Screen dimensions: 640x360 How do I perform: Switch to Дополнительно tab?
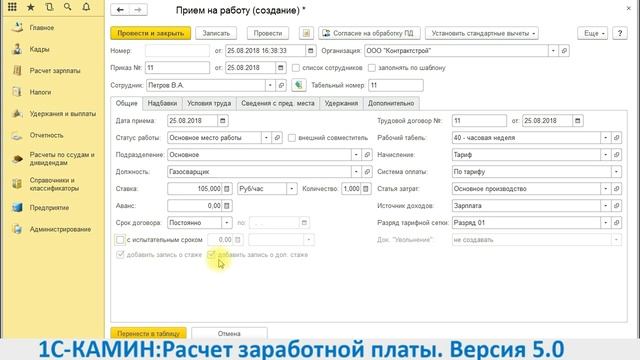[x=391, y=103]
